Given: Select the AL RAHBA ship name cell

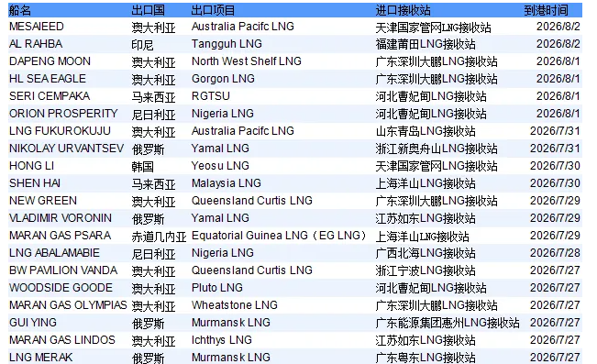Looking at the screenshot, I should click(x=36, y=44).
